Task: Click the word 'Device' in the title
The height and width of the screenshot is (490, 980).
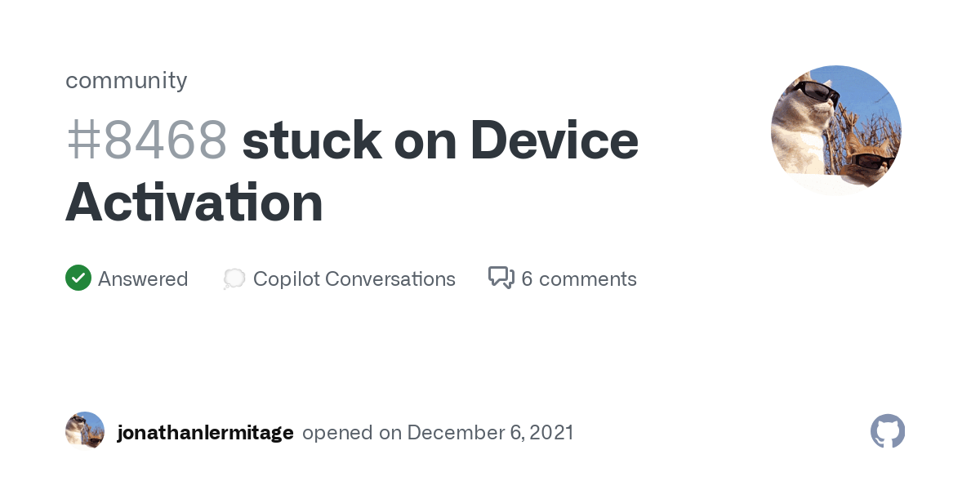Action: 555,140
